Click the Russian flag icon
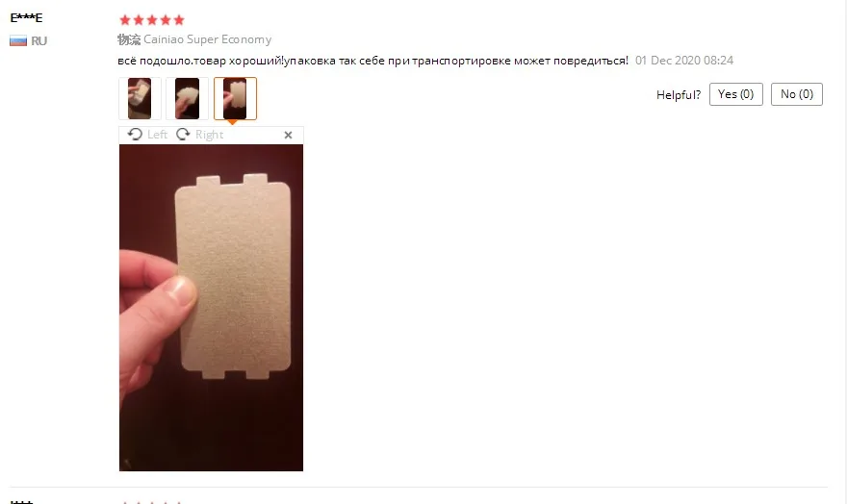Screen dimensions: 847x504 18,41
